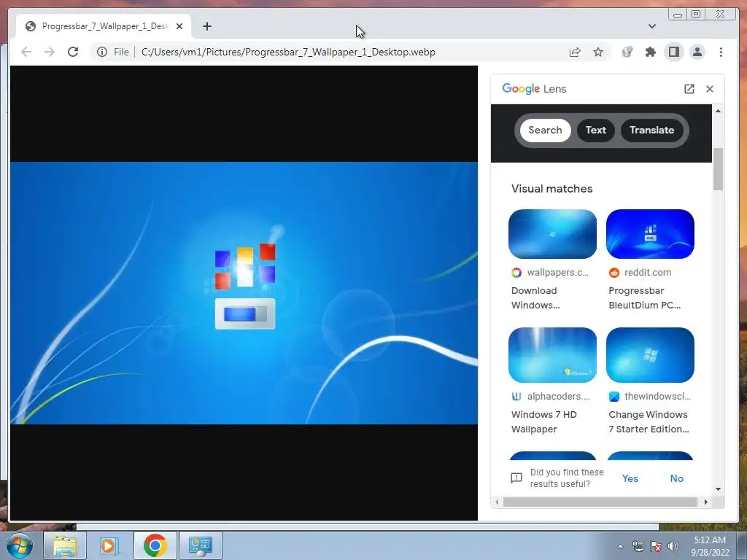Open the Action Center flag icon

[x=656, y=546]
